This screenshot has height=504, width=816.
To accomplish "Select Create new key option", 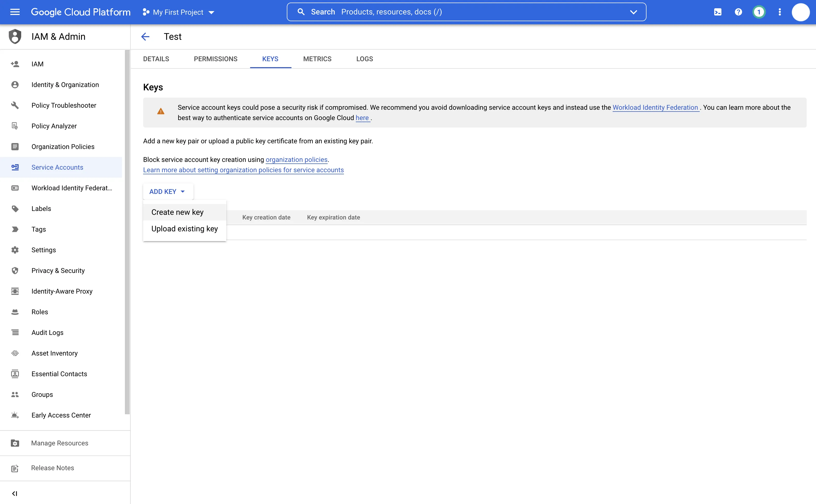I will click(178, 212).
